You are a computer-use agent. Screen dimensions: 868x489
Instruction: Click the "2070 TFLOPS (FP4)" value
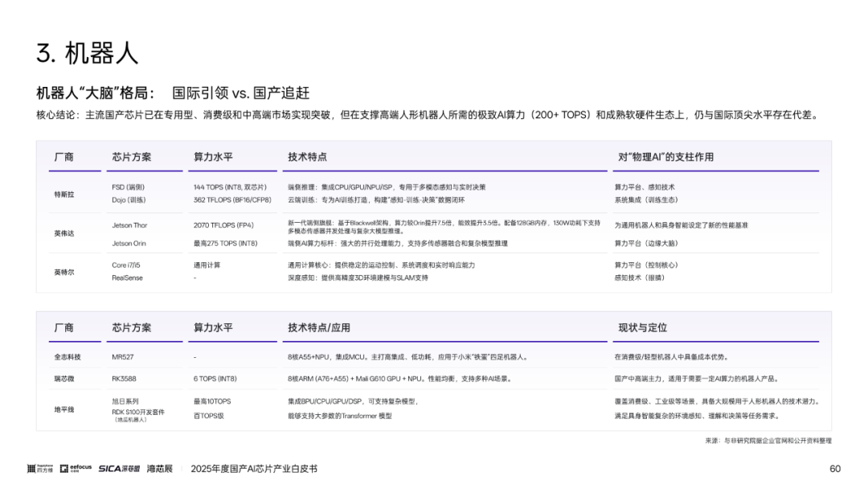click(223, 225)
